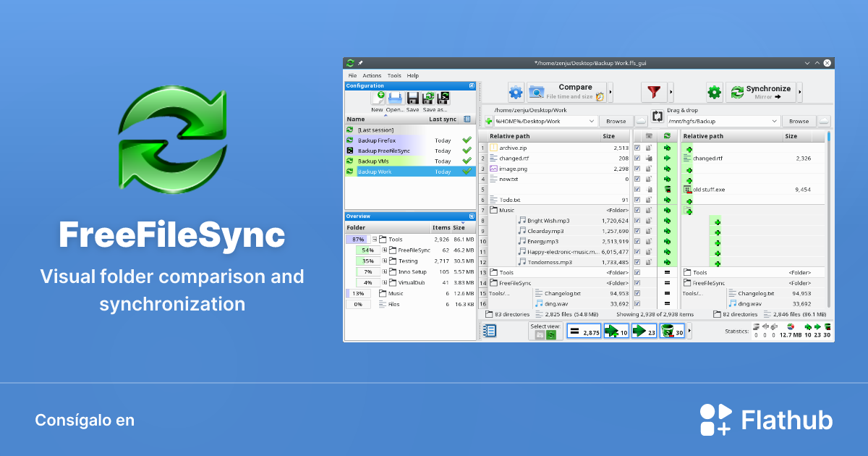The height and width of the screenshot is (456, 868).
Task: Click the Browse button for the Backup folder
Action: (799, 121)
